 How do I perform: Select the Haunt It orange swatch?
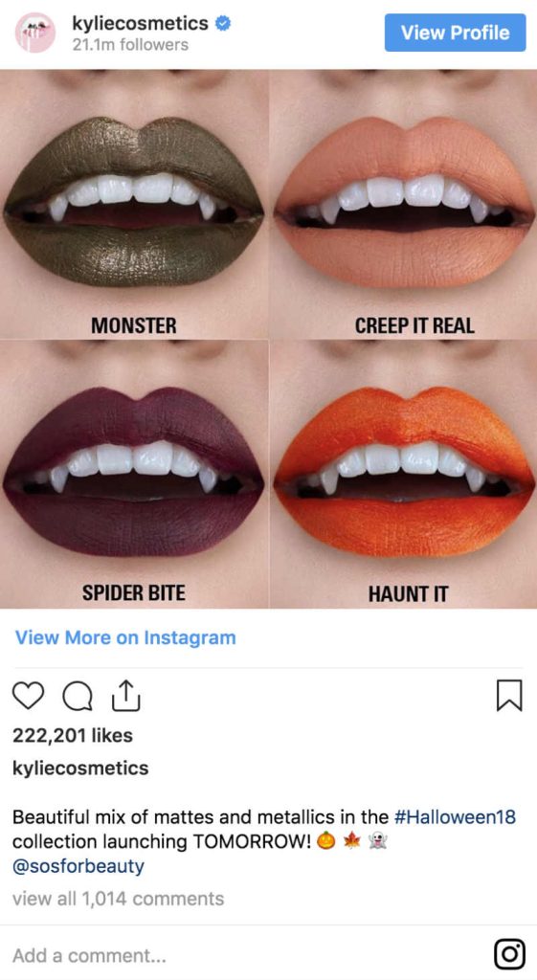(x=403, y=474)
